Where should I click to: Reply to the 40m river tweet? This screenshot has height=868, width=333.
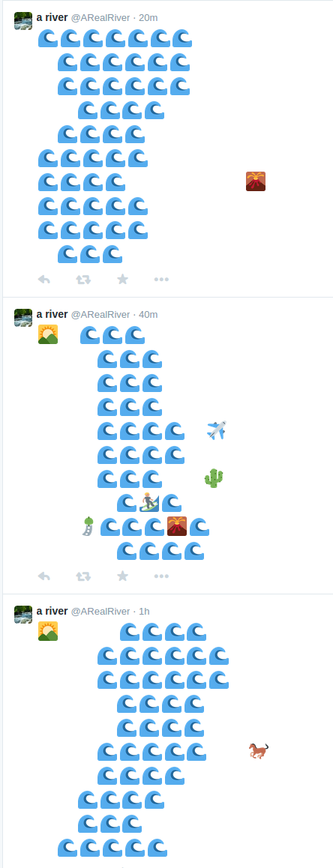[43, 576]
